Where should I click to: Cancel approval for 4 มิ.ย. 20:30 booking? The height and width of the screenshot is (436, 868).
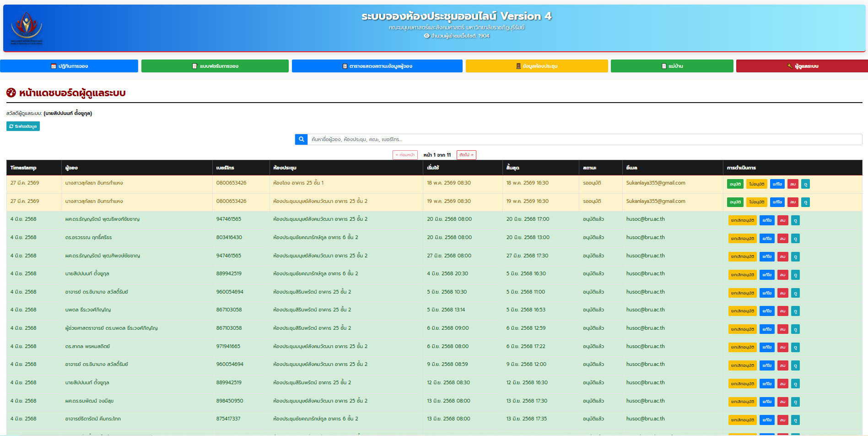click(x=743, y=275)
